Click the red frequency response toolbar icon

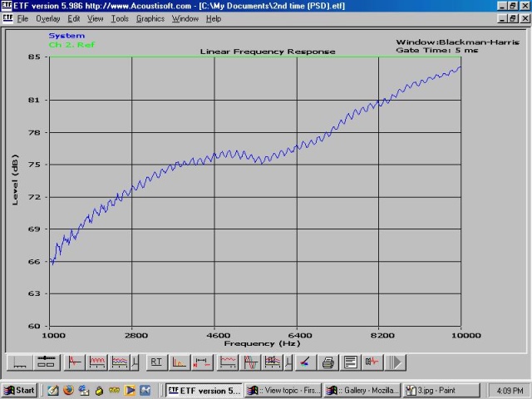[97, 362]
